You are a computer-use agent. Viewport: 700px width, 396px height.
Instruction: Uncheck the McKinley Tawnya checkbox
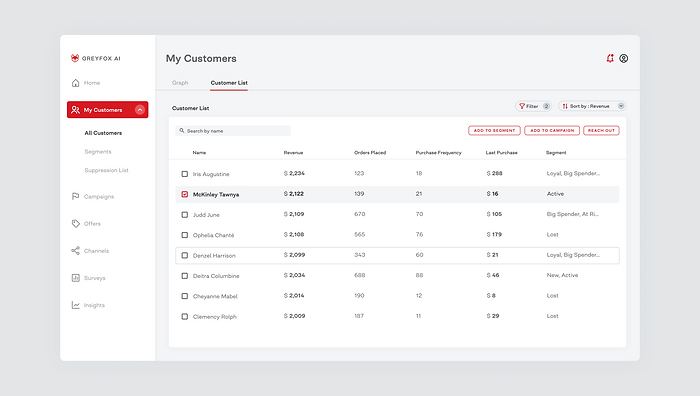(x=184, y=194)
